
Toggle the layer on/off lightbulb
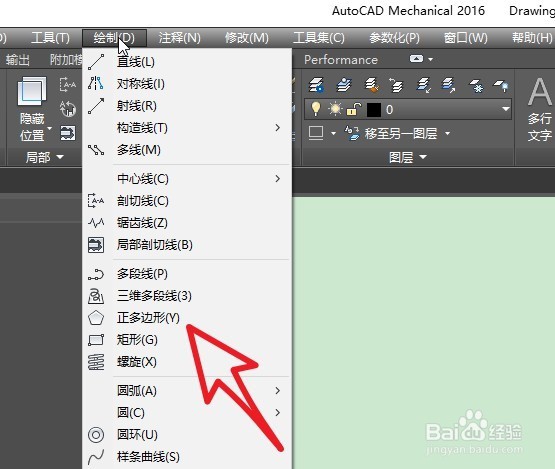point(315,109)
